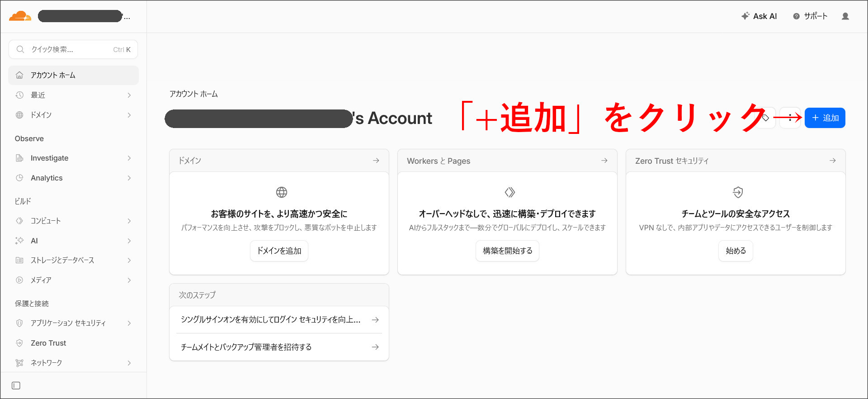Click the Workers diamond icon in card

tap(510, 192)
